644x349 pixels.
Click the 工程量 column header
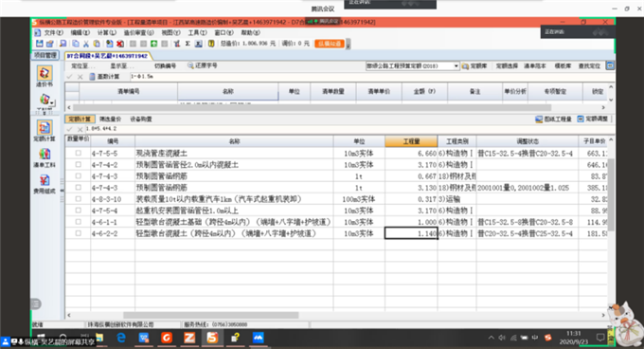411,141
